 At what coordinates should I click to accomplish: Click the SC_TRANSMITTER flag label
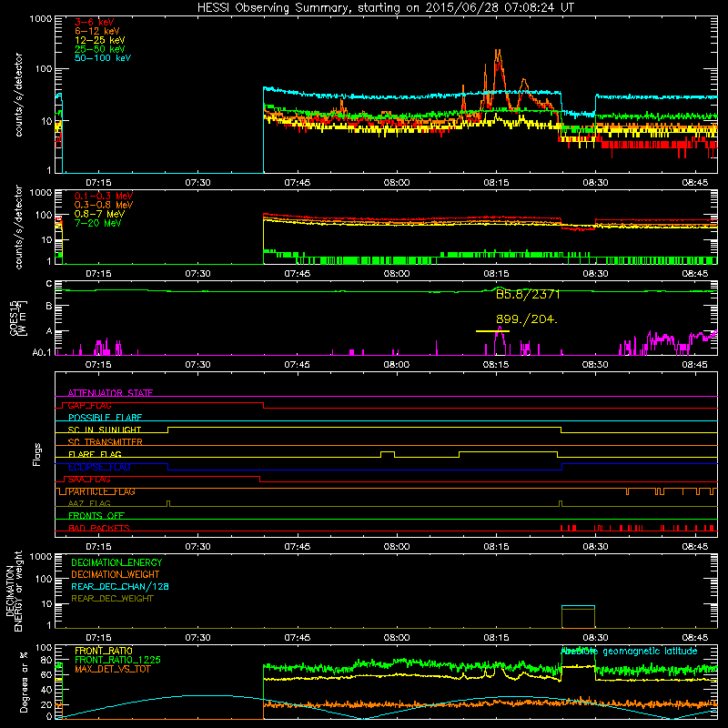pyautogui.click(x=105, y=442)
